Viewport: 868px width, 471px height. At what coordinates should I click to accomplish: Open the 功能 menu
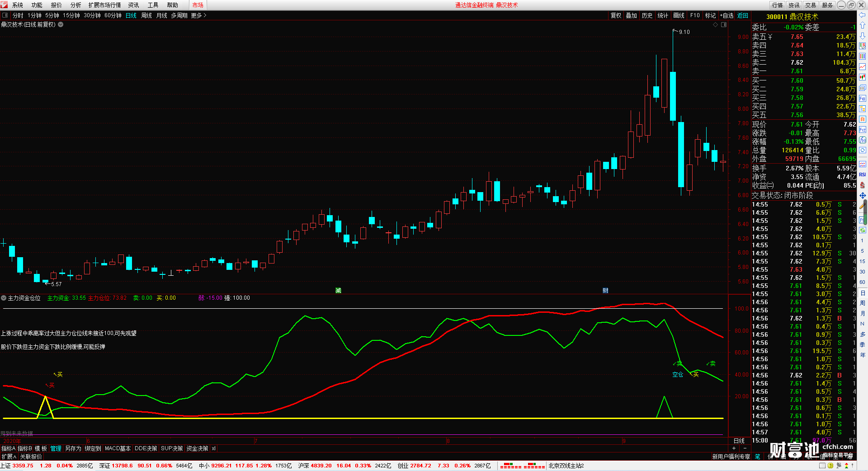37,5
